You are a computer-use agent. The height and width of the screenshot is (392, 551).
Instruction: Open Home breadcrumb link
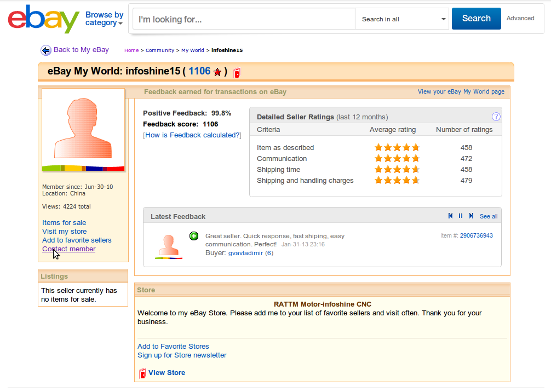click(x=131, y=50)
